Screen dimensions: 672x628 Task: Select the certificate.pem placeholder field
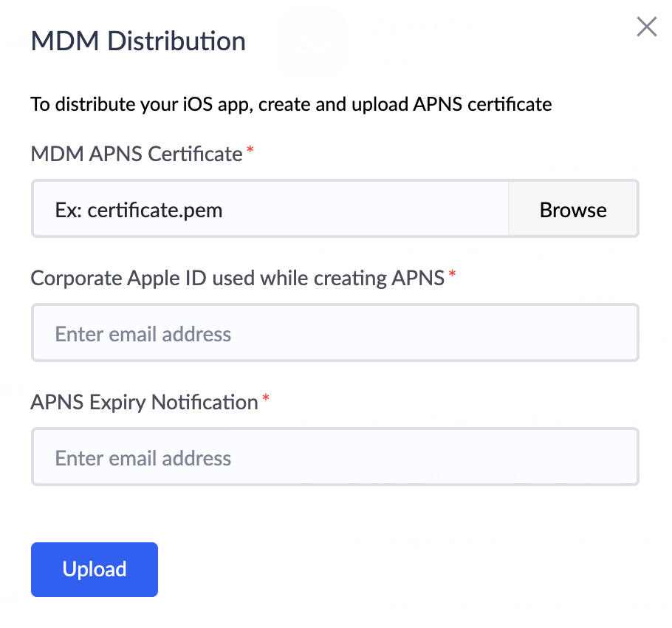(x=270, y=209)
